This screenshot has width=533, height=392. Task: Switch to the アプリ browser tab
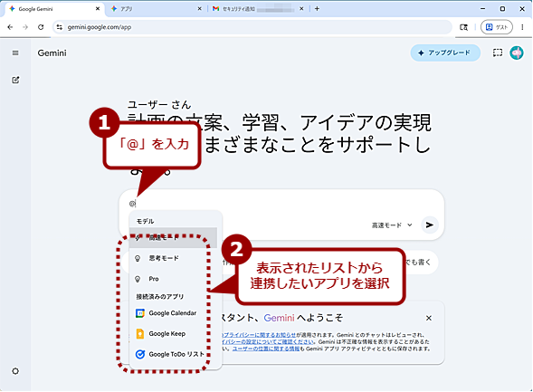tap(157, 9)
